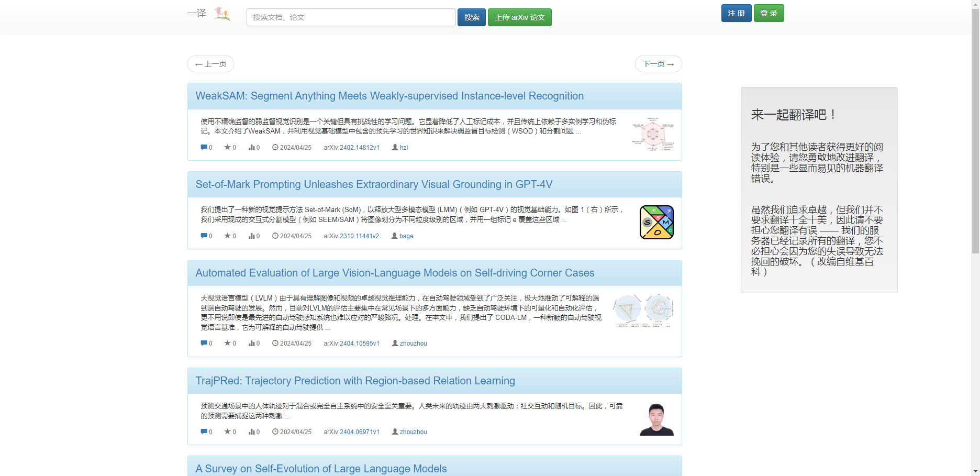The image size is (980, 476).
Task: Click the 注册 register button
Action: (736, 13)
